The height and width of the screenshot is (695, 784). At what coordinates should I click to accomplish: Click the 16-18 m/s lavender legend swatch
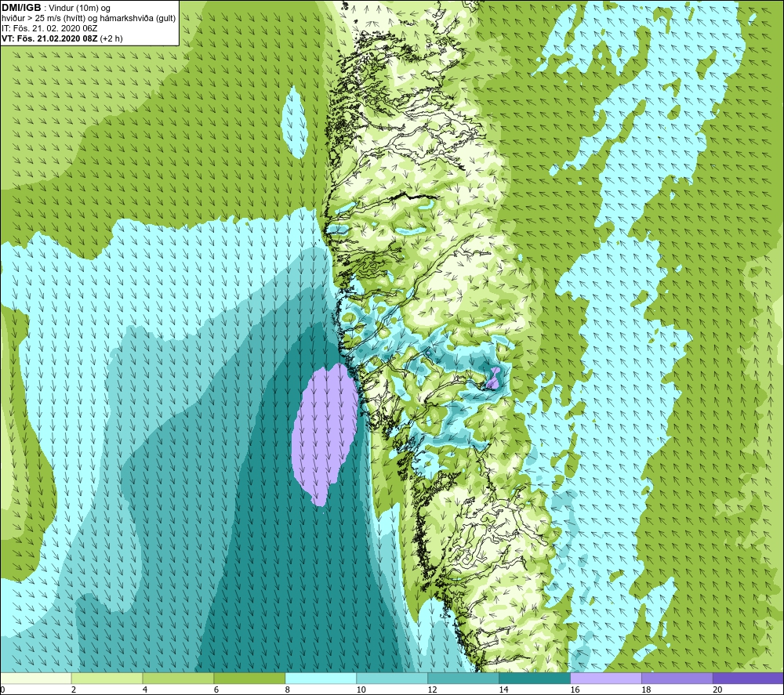[606, 678]
